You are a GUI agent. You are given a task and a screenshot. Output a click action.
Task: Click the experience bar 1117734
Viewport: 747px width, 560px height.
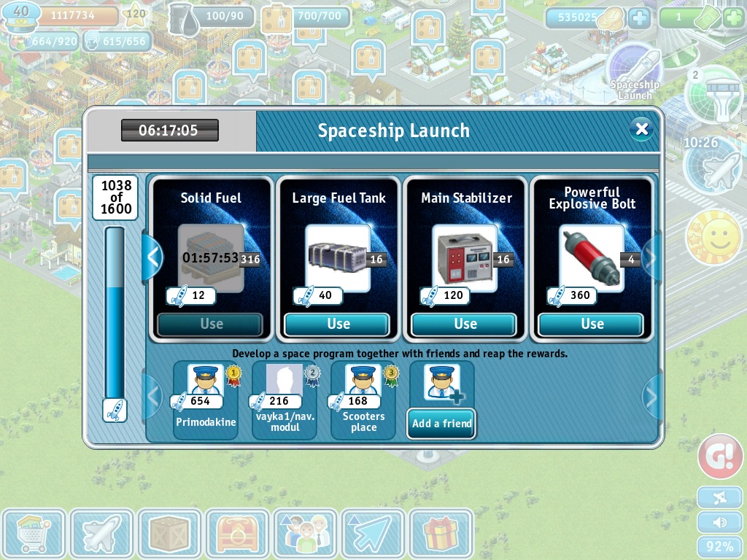78,16
